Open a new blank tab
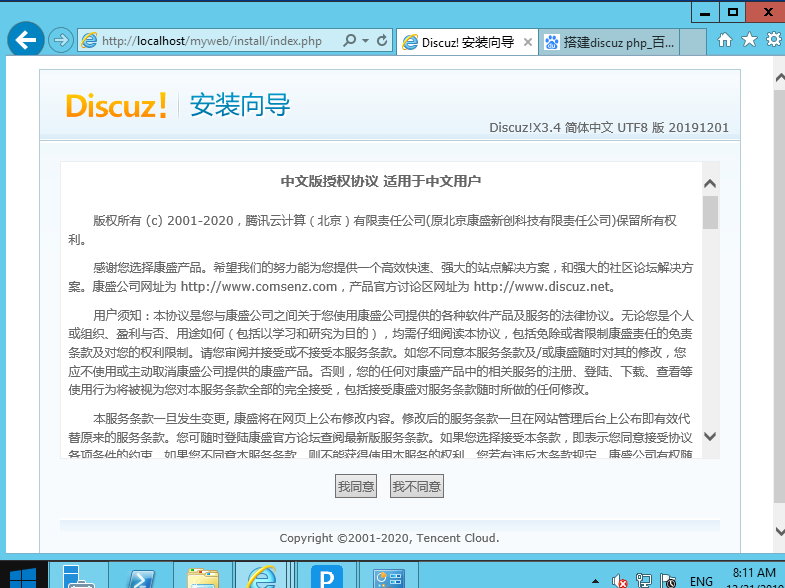The width and height of the screenshot is (785, 588). tap(693, 42)
